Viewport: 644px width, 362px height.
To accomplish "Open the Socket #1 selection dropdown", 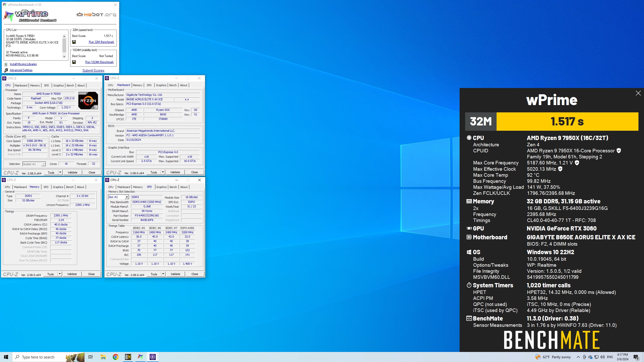I will [x=43, y=164].
